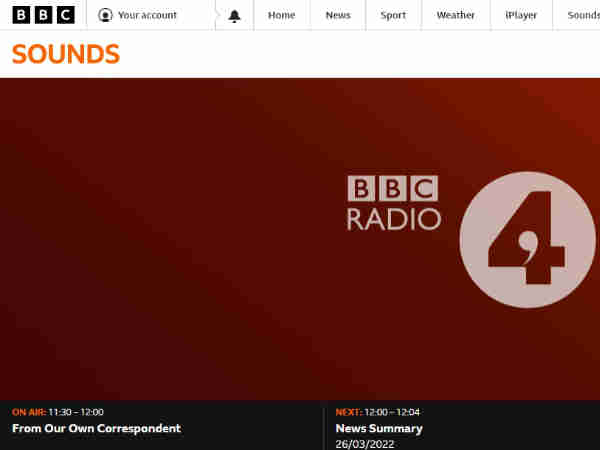The width and height of the screenshot is (600, 450).
Task: Click the account avatar icon
Action: tap(105, 15)
